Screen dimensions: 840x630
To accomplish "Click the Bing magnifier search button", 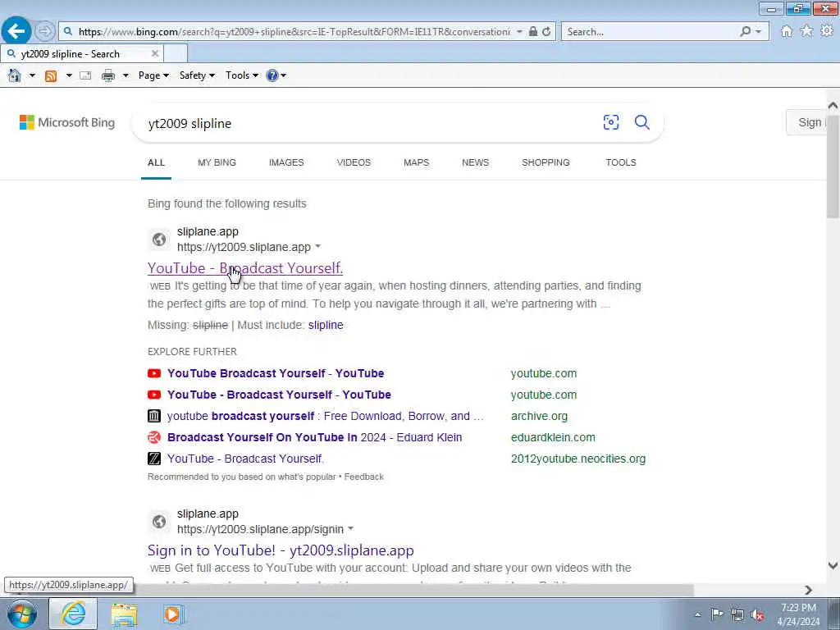I will 641,122.
